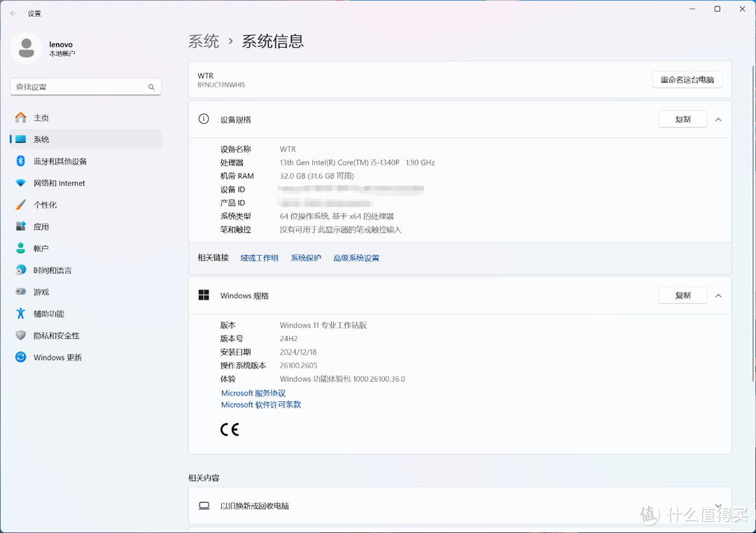This screenshot has width=756, height=533.
Task: Click the Home house icon in sidebar
Action: pos(21,117)
